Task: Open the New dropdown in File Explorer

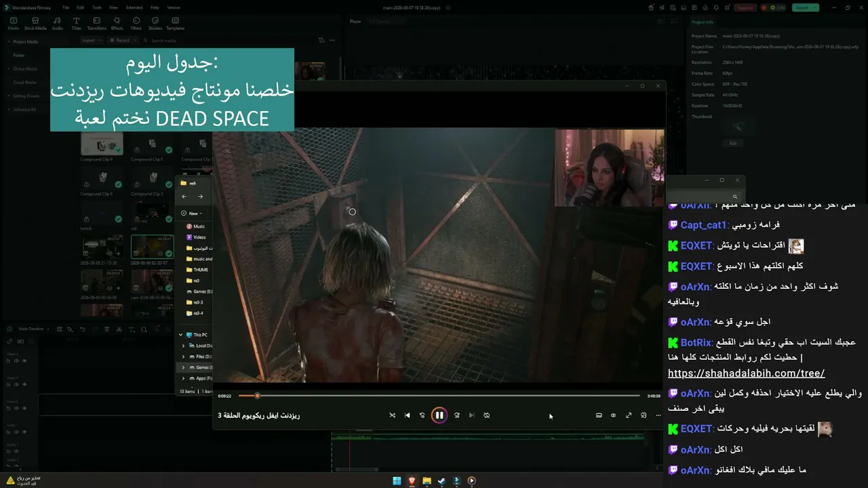Action: (193, 213)
